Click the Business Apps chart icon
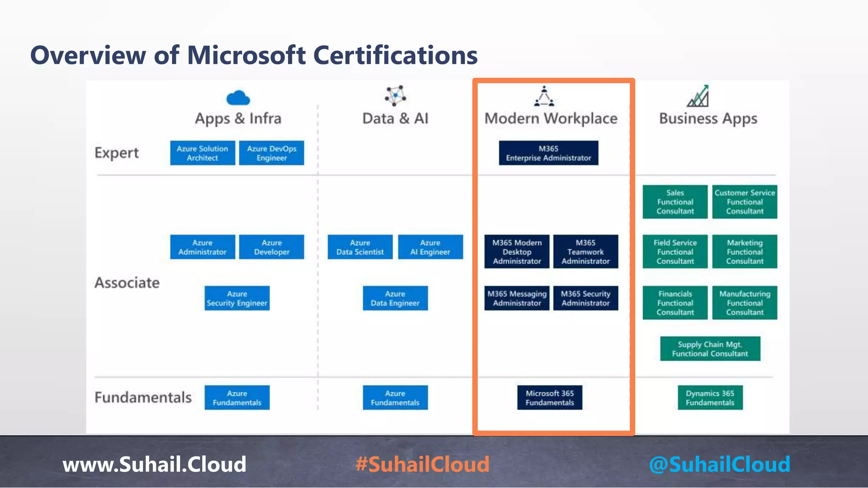868x488 pixels. pos(698,96)
